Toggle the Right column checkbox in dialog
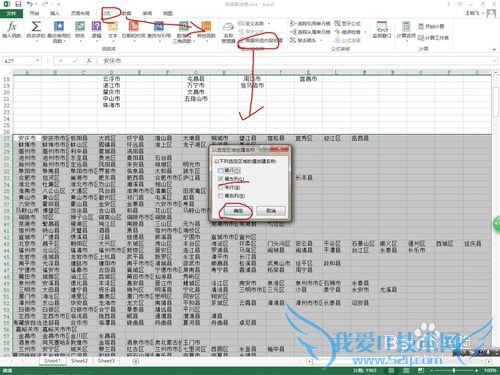 click(x=221, y=196)
